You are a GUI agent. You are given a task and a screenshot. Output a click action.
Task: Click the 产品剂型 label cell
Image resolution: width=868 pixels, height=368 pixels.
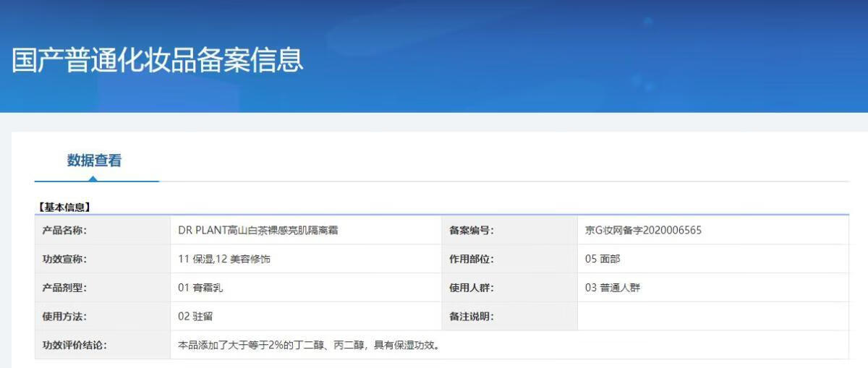coord(65,288)
